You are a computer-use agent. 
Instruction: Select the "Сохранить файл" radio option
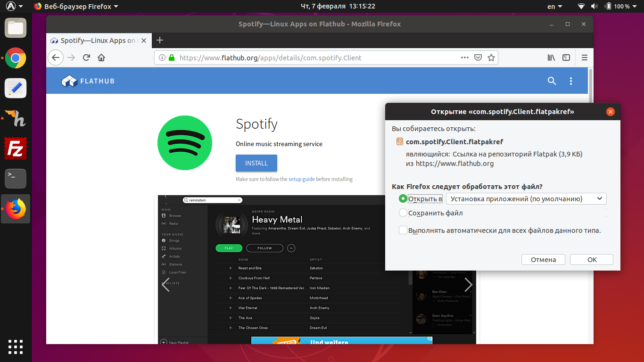[x=403, y=213]
